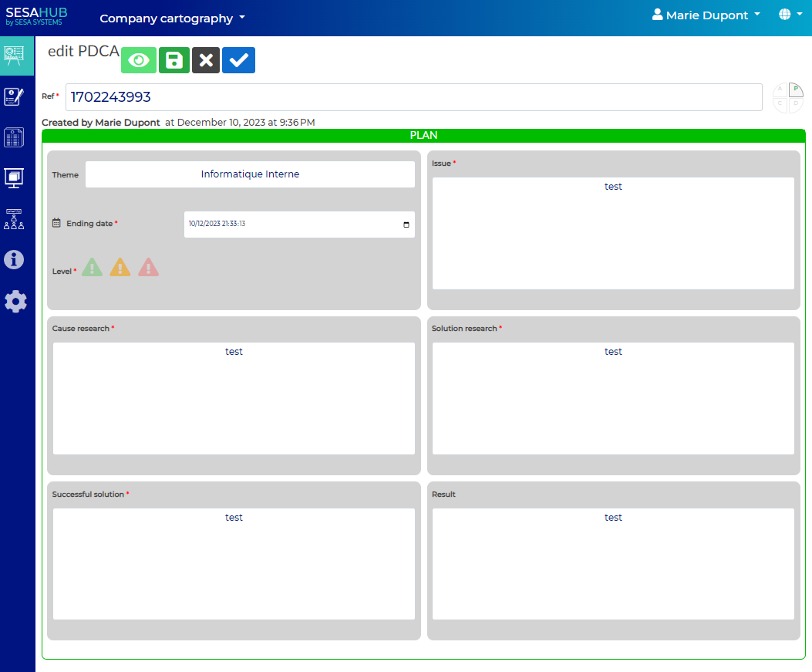The height and width of the screenshot is (672, 812).
Task: Open the Marie Dupont user menu
Action: coord(706,15)
